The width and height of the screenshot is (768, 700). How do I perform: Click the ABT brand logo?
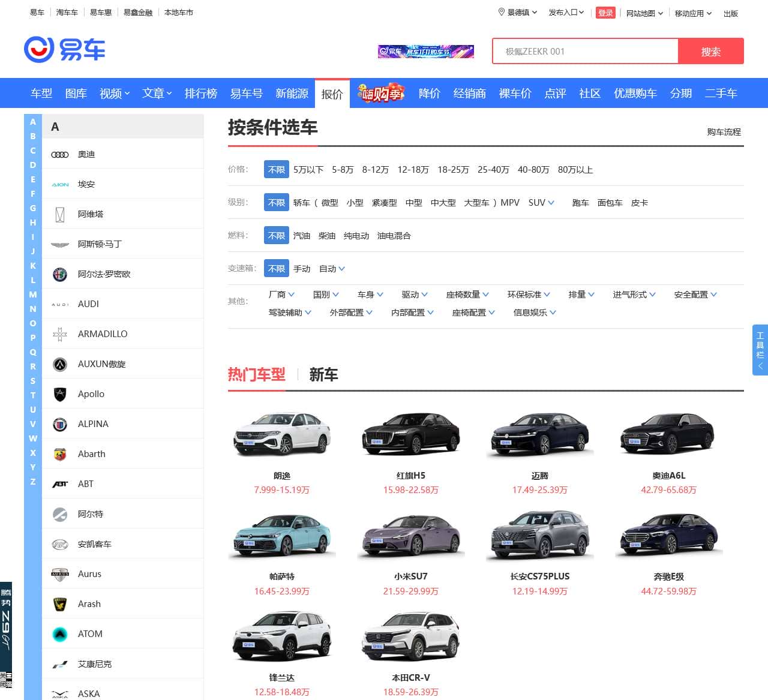(x=60, y=484)
